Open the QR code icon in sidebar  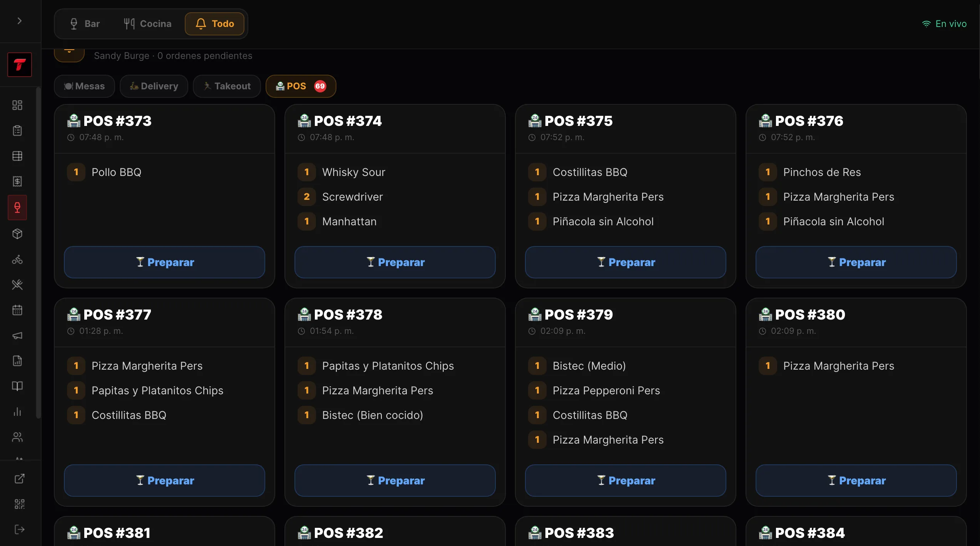click(20, 504)
